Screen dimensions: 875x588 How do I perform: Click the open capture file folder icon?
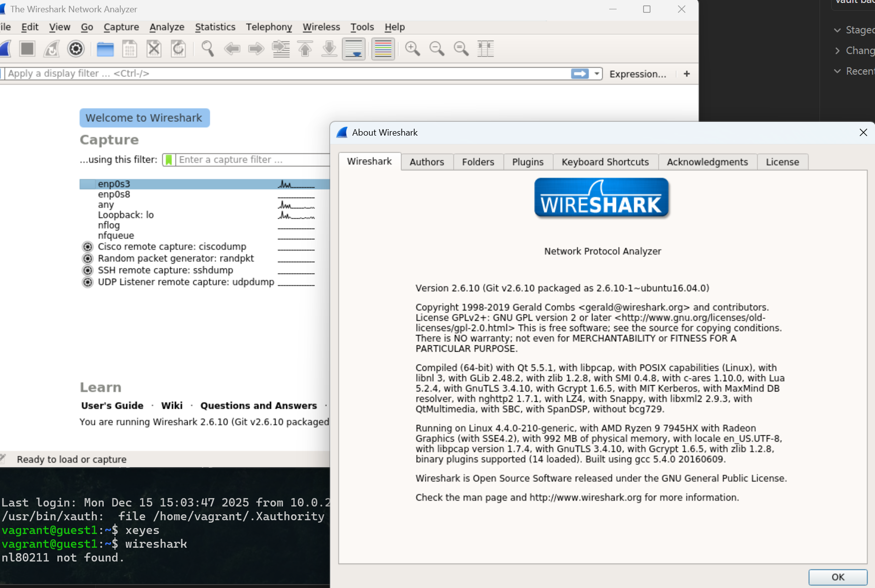click(105, 49)
